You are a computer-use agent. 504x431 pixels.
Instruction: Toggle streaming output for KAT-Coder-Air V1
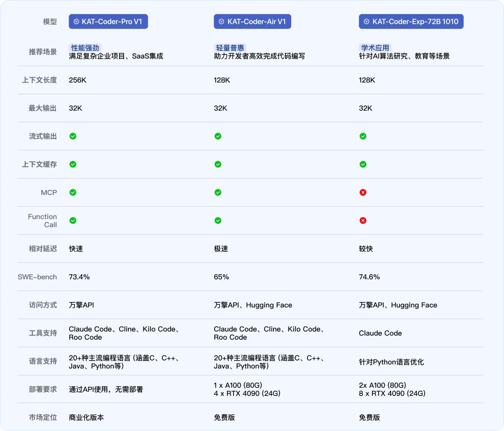click(x=218, y=136)
